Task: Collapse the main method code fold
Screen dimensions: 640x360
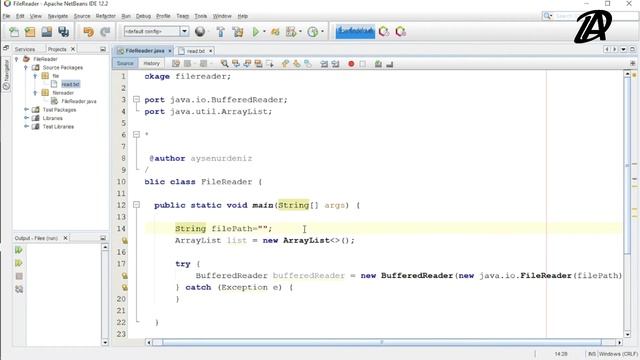Action: coord(137,205)
